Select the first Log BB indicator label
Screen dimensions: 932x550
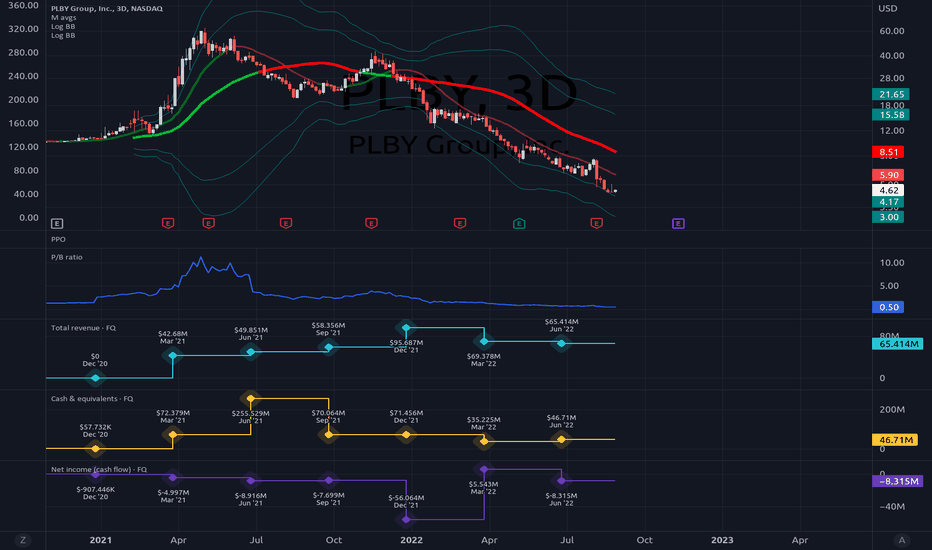pyautogui.click(x=63, y=26)
